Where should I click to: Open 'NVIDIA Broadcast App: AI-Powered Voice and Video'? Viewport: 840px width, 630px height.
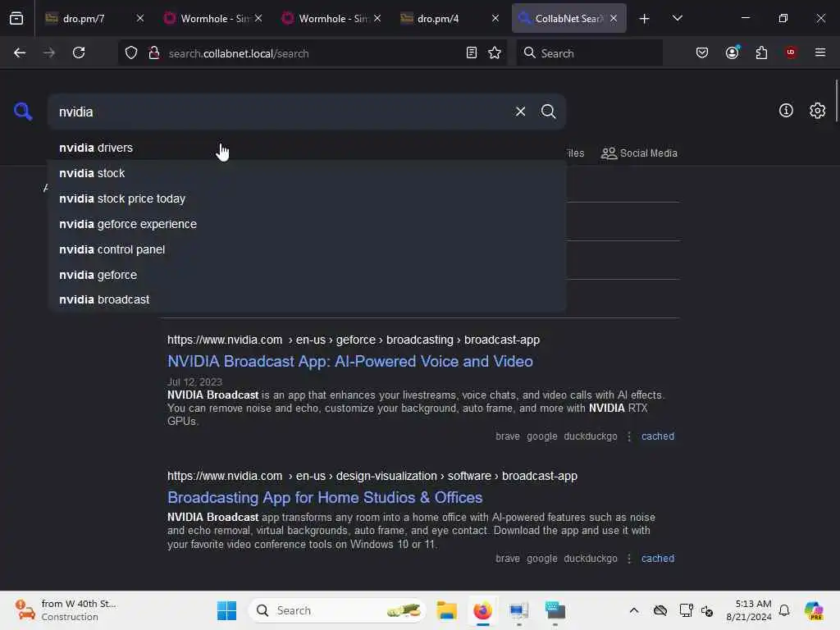pos(349,361)
